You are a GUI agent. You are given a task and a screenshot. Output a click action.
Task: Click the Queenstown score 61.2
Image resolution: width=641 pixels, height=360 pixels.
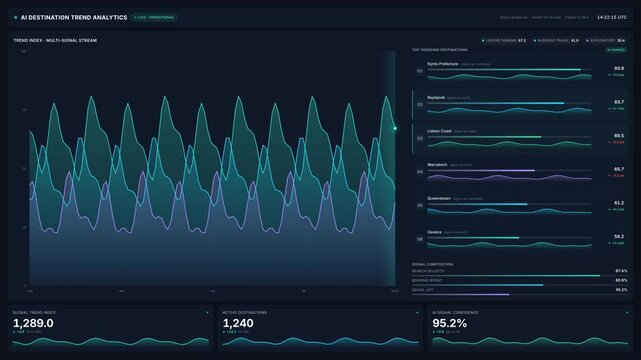[619, 203]
